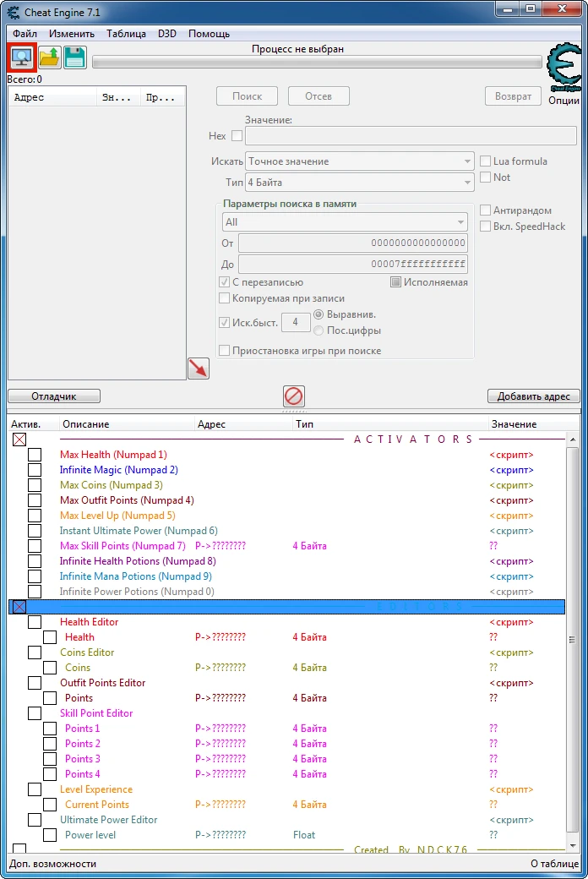Clear the address list icon

pyautogui.click(x=294, y=396)
